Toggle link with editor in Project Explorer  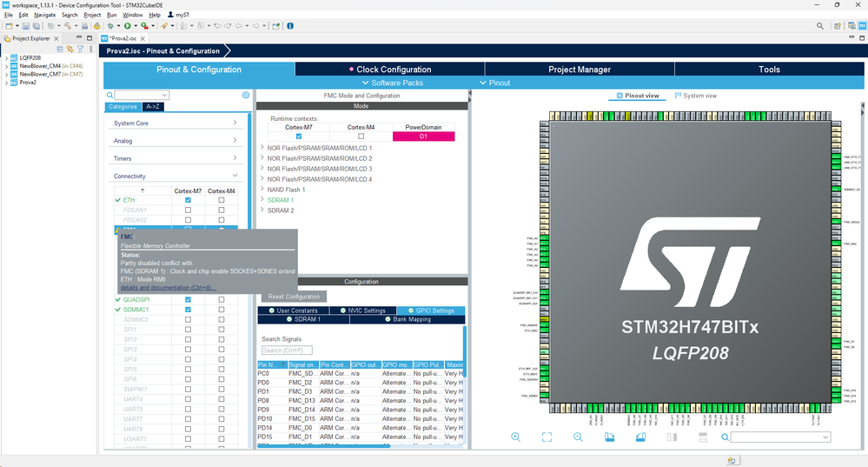(x=70, y=49)
